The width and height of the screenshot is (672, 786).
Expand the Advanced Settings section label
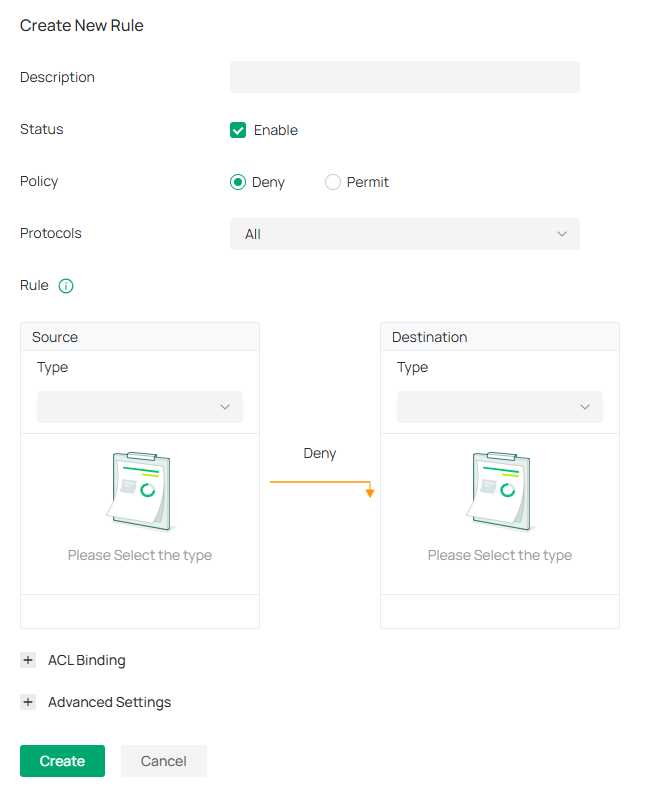pyautogui.click(x=109, y=703)
